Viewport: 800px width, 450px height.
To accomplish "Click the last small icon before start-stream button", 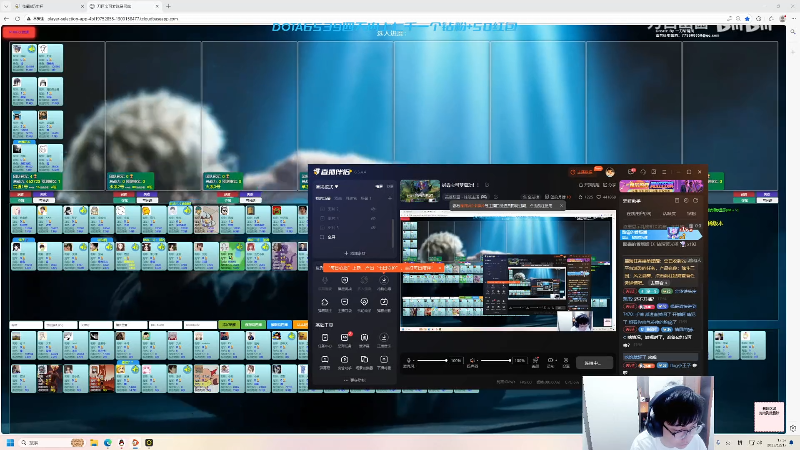I will 566,361.
